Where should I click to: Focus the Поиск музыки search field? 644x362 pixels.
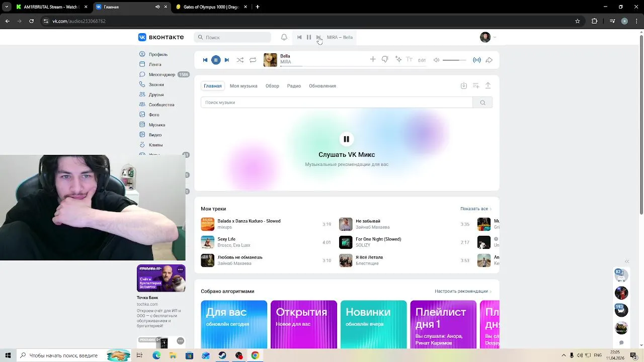point(337,103)
